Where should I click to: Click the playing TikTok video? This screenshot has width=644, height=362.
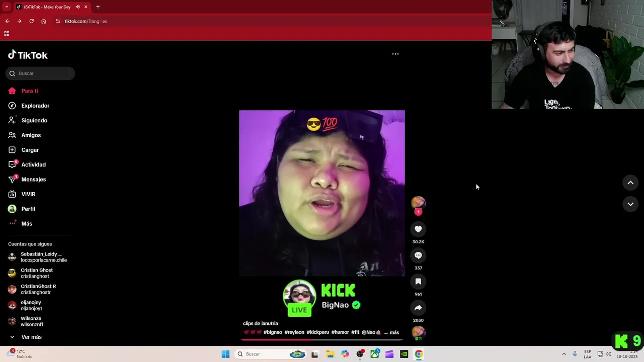click(x=322, y=193)
